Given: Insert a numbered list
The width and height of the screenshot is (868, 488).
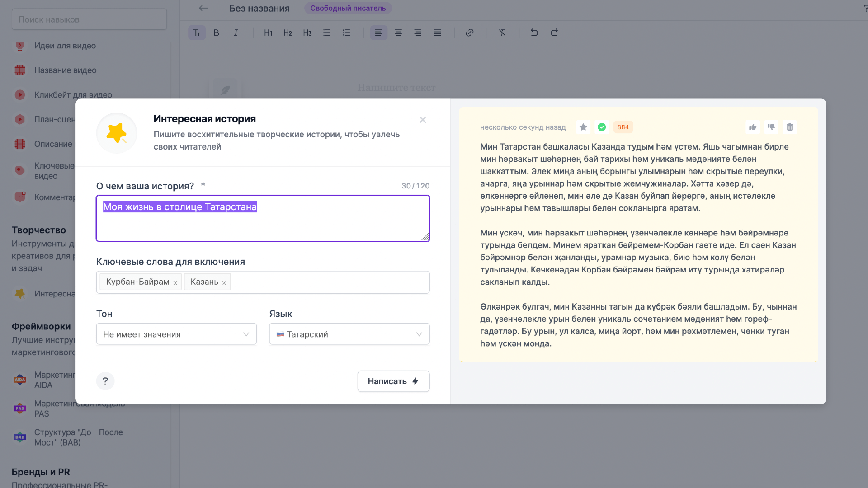Looking at the screenshot, I should point(346,33).
